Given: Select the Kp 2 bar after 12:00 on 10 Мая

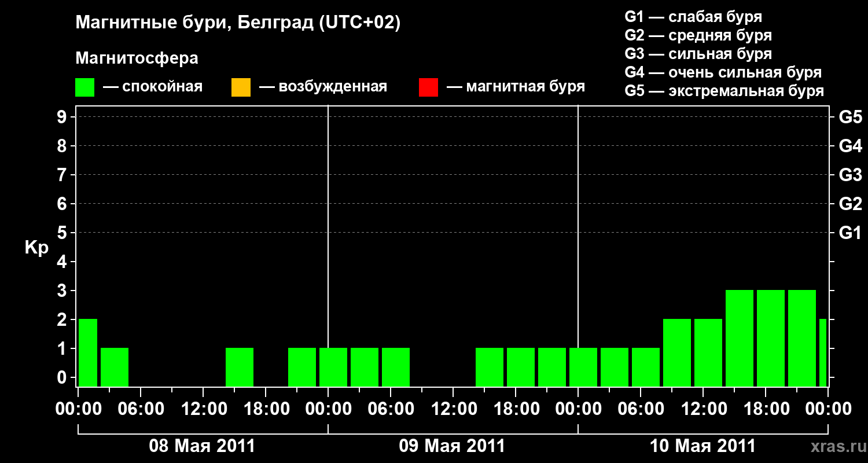Looking at the screenshot, I should (x=708, y=352).
